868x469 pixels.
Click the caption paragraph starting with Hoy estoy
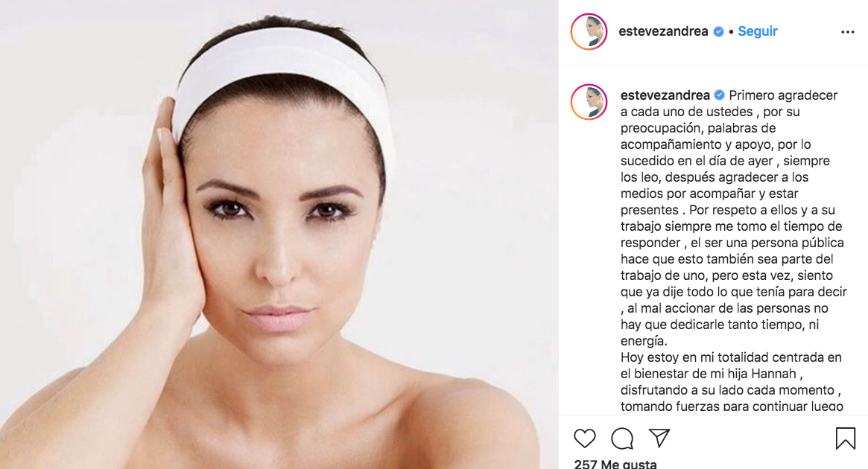click(x=731, y=382)
